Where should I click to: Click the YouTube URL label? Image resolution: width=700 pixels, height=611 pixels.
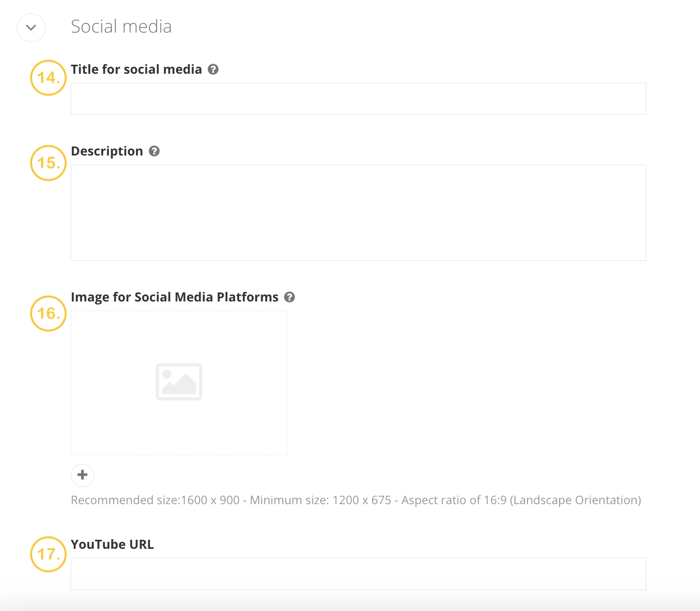[112, 544]
